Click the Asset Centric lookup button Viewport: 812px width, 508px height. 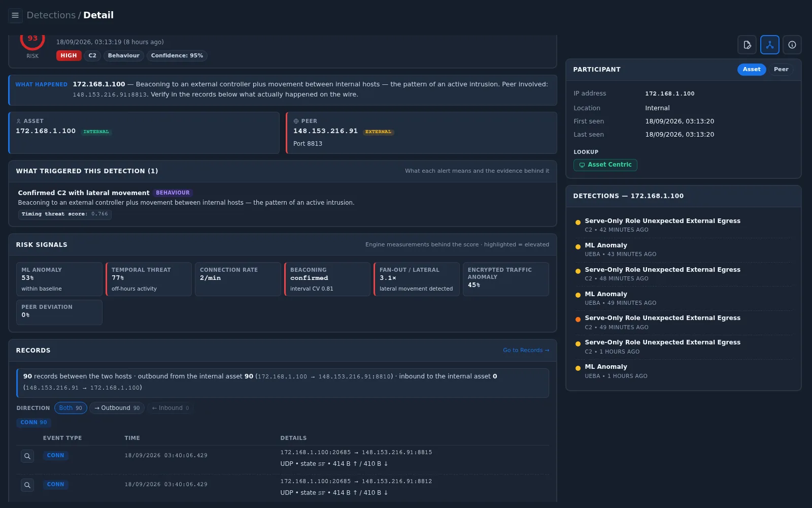(x=605, y=165)
